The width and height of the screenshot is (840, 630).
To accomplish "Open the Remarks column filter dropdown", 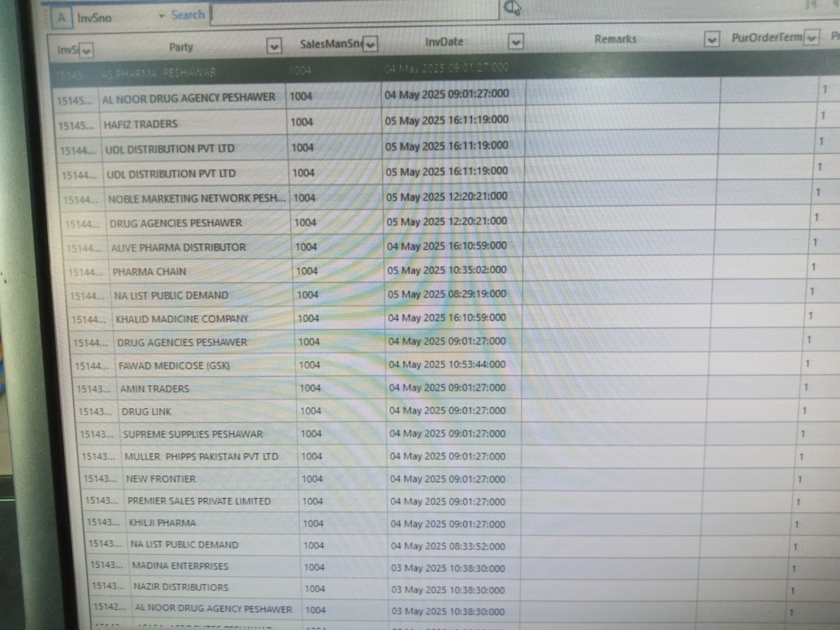I will (x=712, y=40).
